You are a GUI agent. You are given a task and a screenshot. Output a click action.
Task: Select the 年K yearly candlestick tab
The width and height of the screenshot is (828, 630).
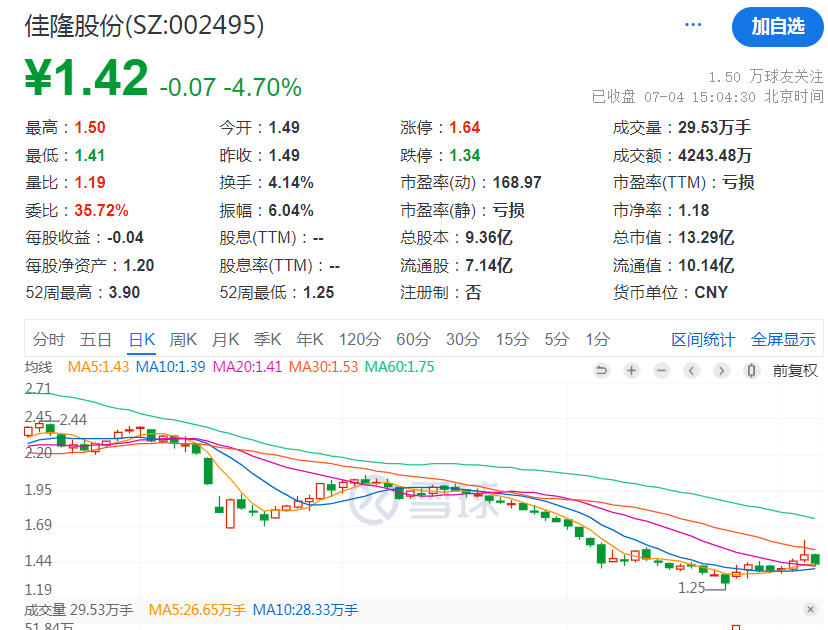pos(309,339)
